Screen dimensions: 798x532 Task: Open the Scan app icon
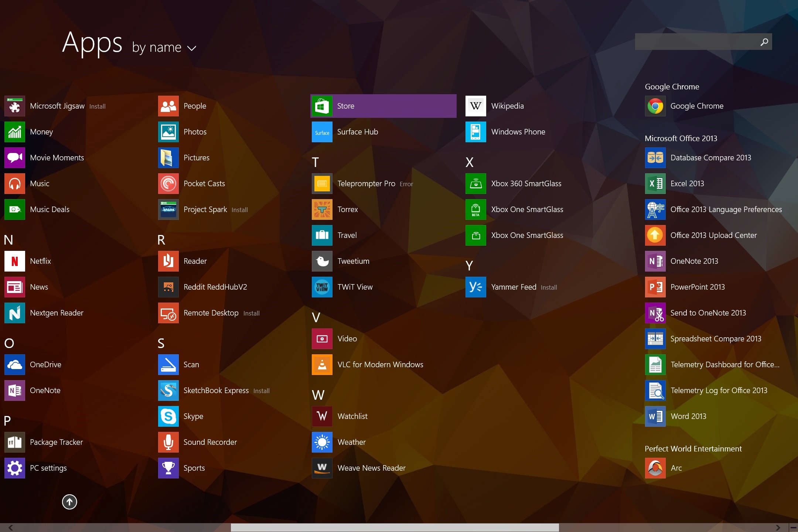[168, 365]
